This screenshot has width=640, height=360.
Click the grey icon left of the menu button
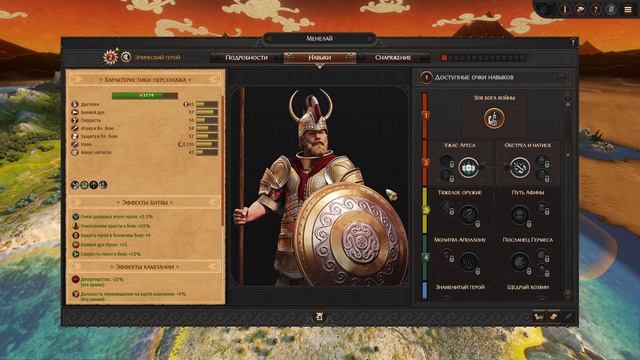point(611,9)
